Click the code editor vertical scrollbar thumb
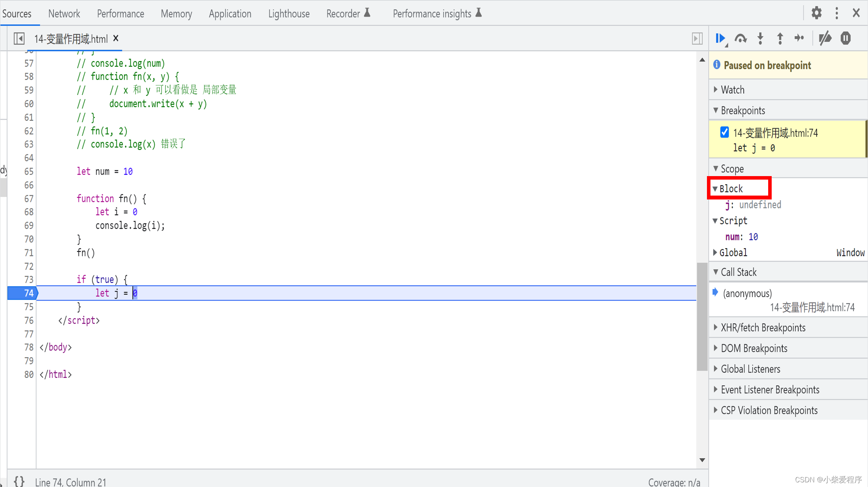Viewport: 868px width, 487px height. pyautogui.click(x=702, y=317)
